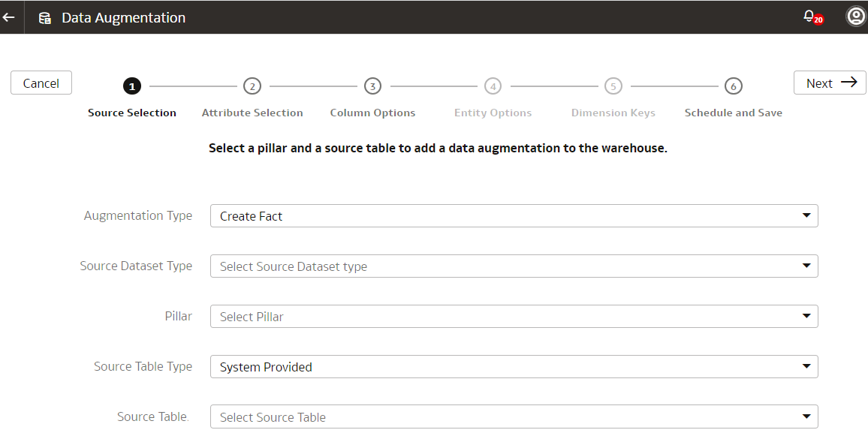Click step 6 circle in wizard
Screen dimensions: 868x430
(x=734, y=86)
